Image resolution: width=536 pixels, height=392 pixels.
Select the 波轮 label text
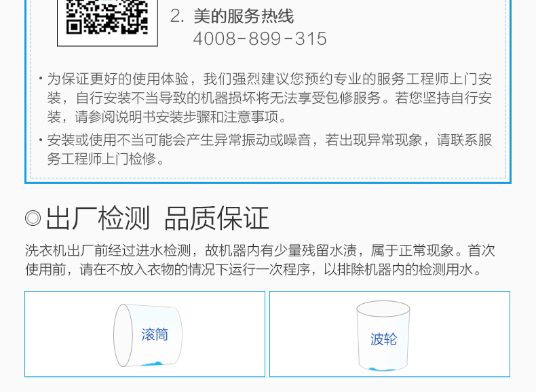383,339
